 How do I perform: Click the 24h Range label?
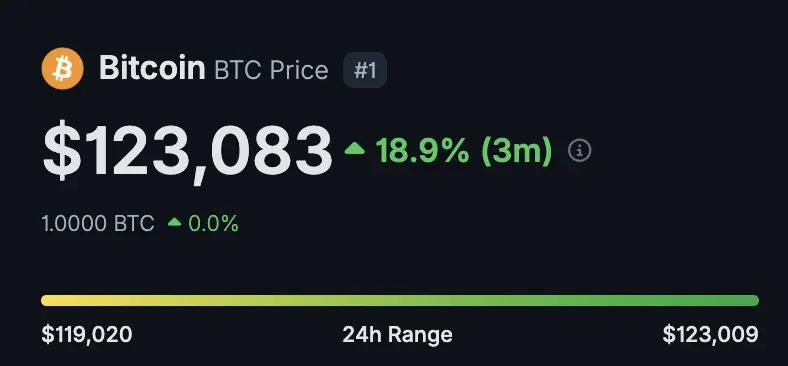[397, 334]
